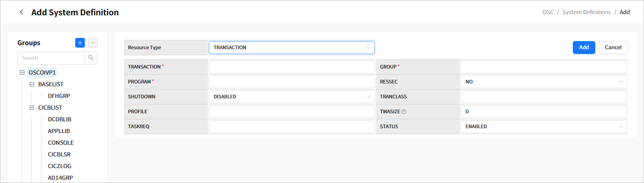The image size is (644, 183).
Task: Select the CONSOLE group in tree
Action: click(x=61, y=143)
